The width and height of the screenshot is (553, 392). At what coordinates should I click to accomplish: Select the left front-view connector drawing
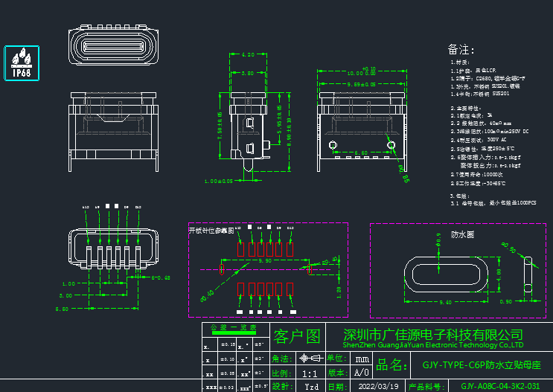114,125
